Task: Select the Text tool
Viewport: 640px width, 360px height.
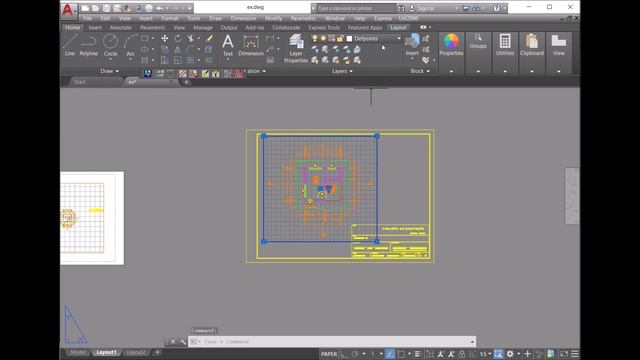Action: point(228,45)
